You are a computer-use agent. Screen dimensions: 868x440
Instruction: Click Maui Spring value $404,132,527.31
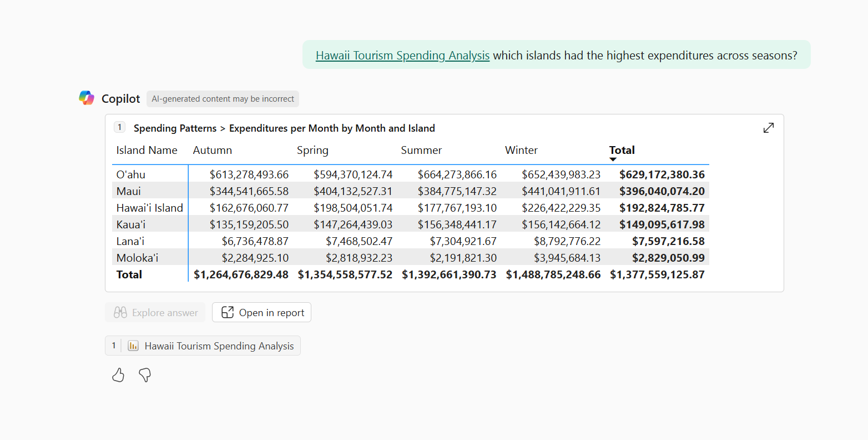[x=353, y=191]
